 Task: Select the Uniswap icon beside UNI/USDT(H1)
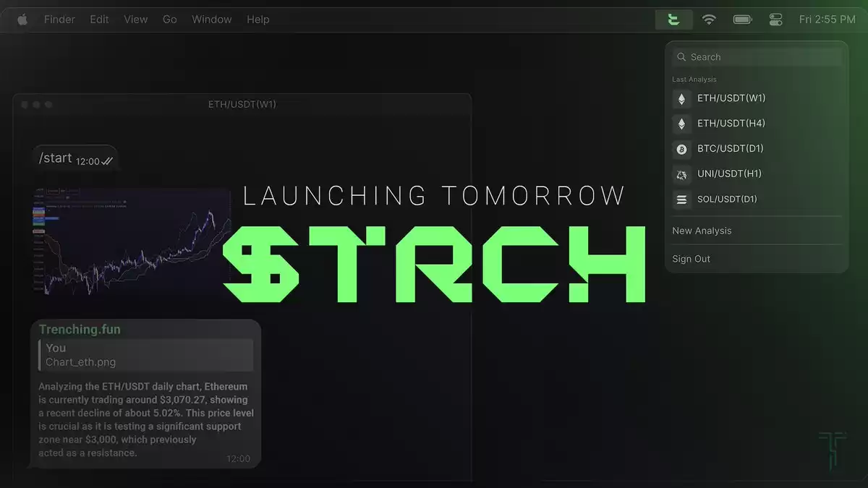(681, 174)
